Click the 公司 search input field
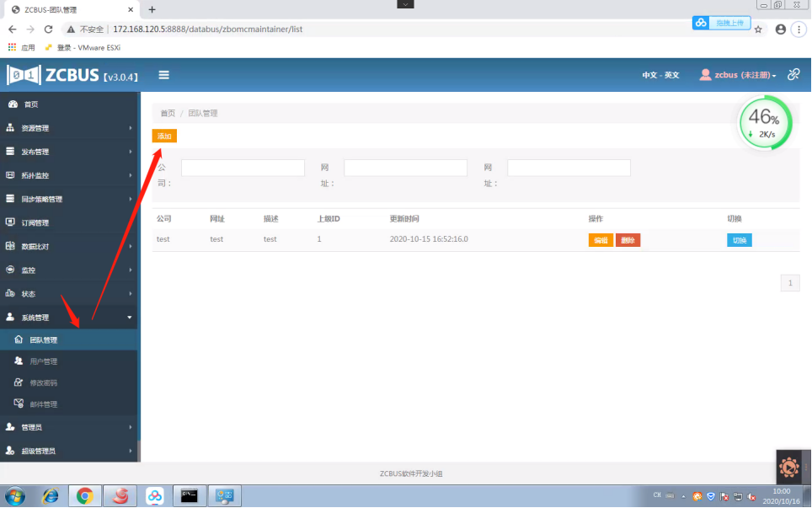This screenshot has width=812, height=508. (x=243, y=168)
